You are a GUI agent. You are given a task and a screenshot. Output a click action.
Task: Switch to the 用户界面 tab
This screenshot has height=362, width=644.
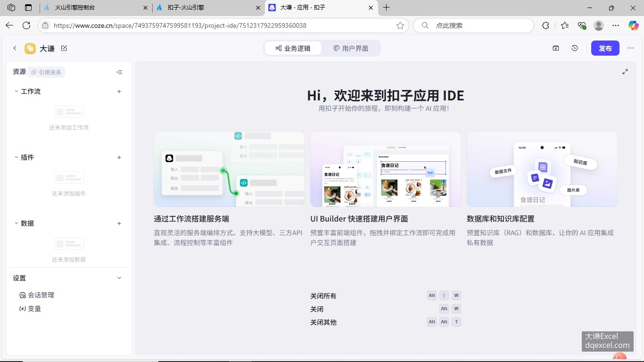coord(351,48)
